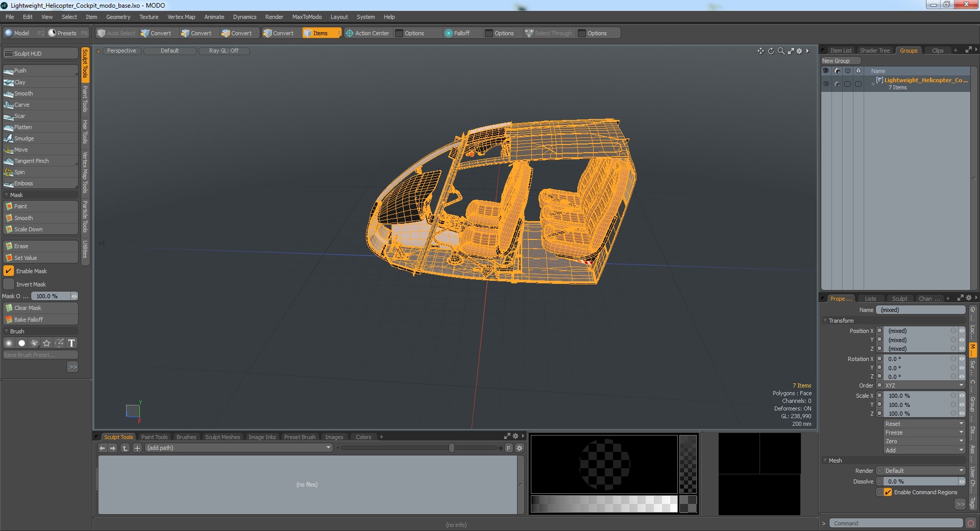Switch to the Sculpt Meshes tab

tap(222, 437)
